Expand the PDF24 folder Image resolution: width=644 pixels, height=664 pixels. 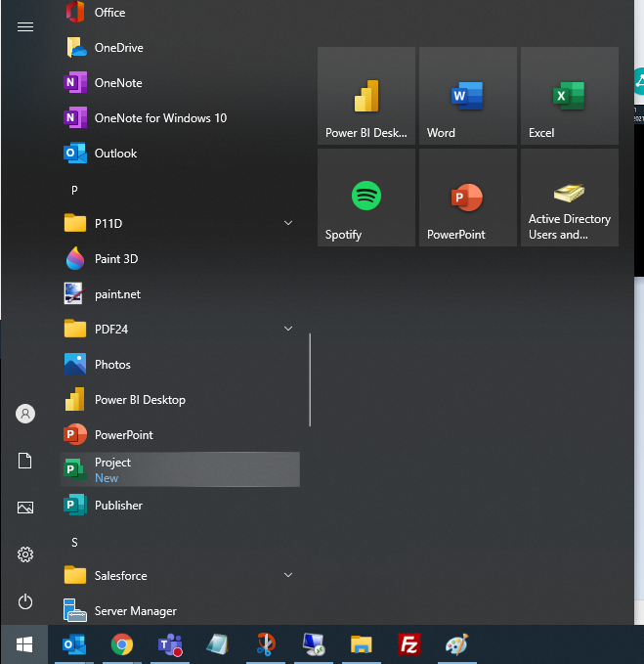pyautogui.click(x=180, y=329)
